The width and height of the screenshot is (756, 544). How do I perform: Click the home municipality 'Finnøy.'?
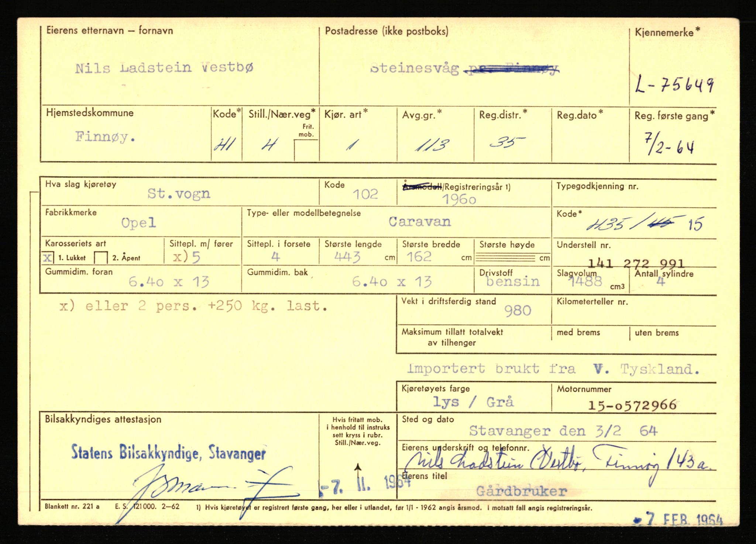[106, 137]
